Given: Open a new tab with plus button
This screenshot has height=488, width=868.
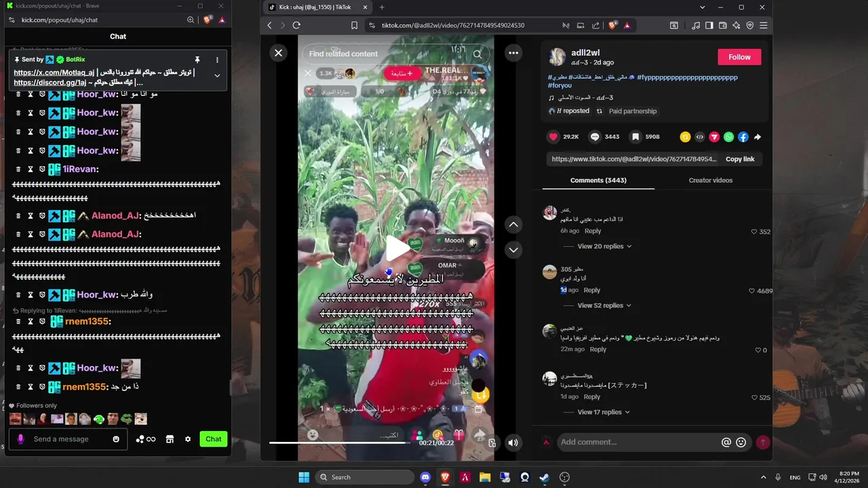Looking at the screenshot, I should [x=381, y=7].
